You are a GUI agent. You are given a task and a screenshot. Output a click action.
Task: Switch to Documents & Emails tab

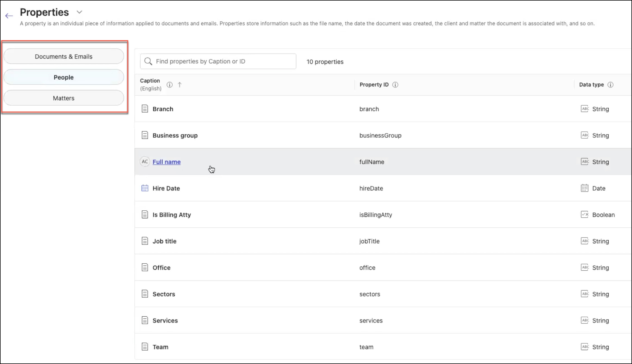point(64,56)
